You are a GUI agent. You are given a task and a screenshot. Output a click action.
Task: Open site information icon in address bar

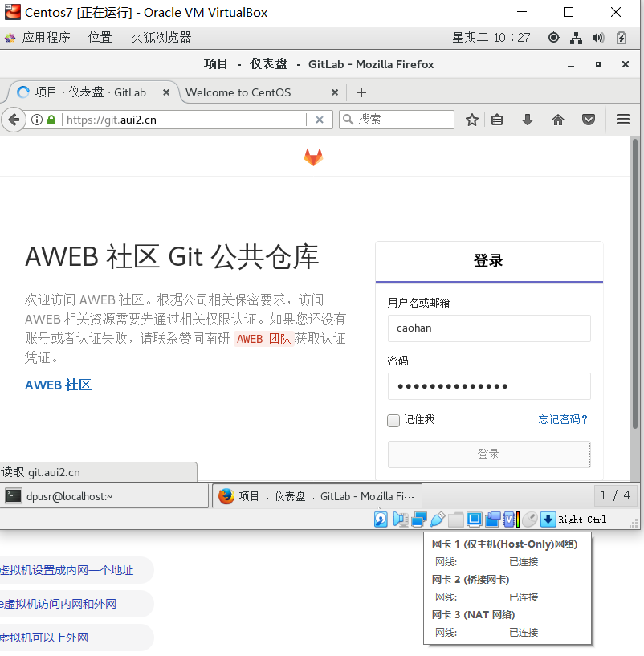[x=37, y=120]
